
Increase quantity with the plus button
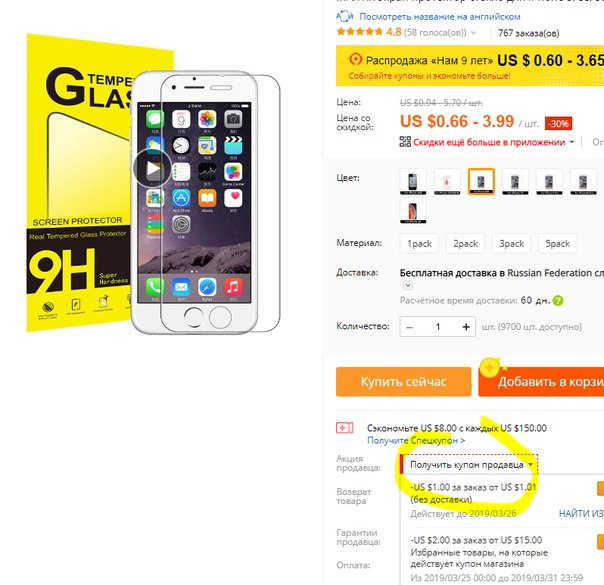tap(466, 327)
